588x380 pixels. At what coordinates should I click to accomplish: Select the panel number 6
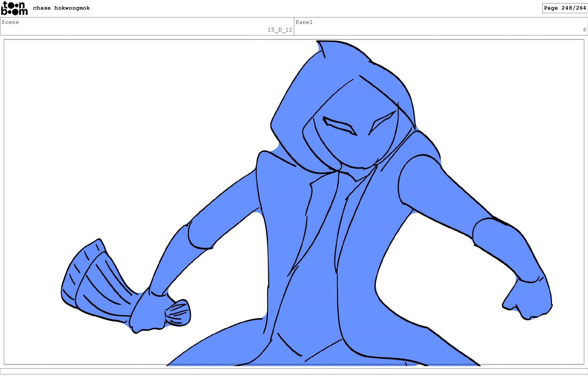pyautogui.click(x=584, y=30)
